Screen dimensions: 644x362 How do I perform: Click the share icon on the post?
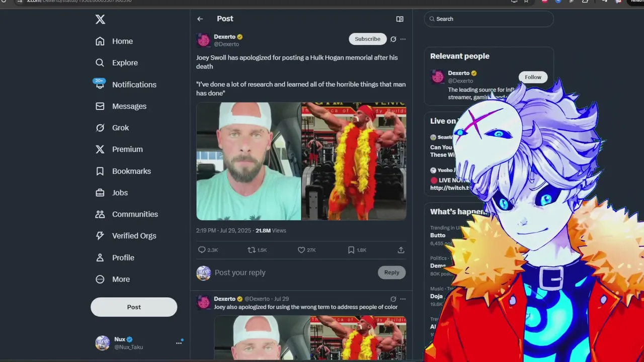click(401, 250)
